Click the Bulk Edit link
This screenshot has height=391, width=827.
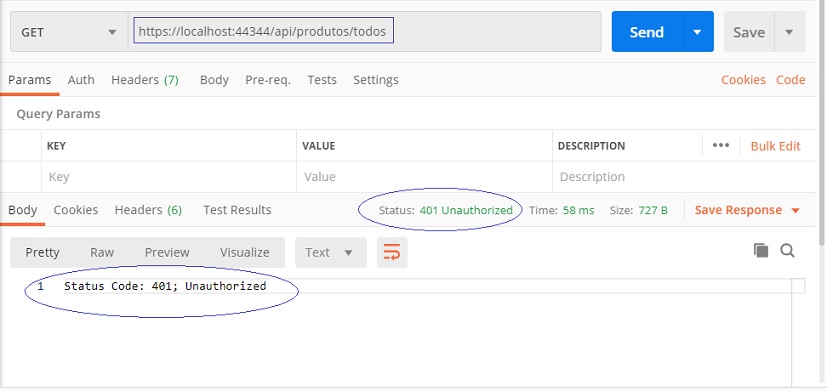(775, 146)
